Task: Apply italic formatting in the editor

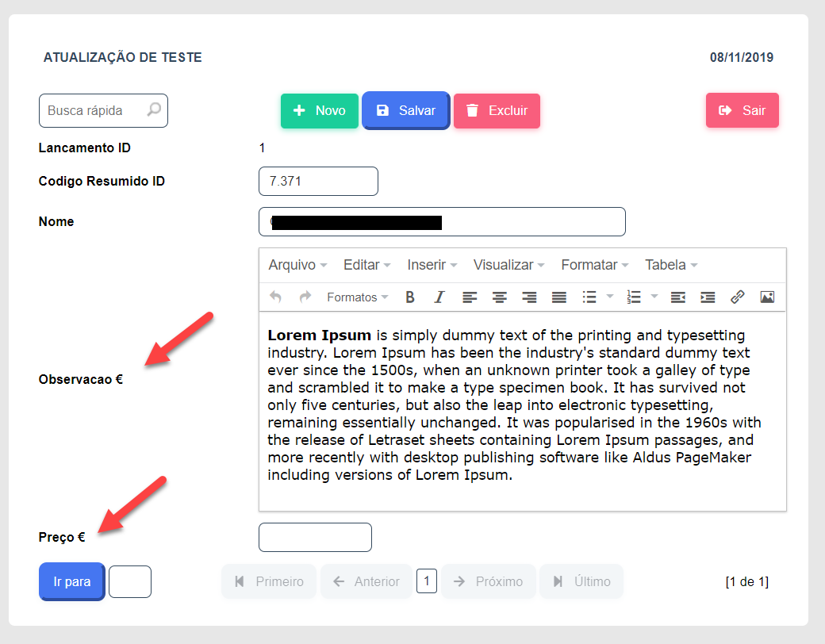Action: 439,297
